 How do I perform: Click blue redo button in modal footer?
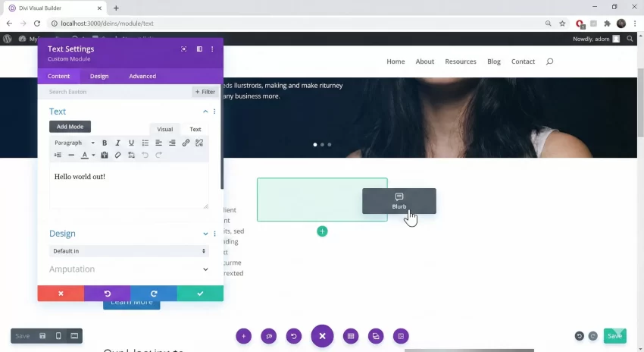[154, 293]
